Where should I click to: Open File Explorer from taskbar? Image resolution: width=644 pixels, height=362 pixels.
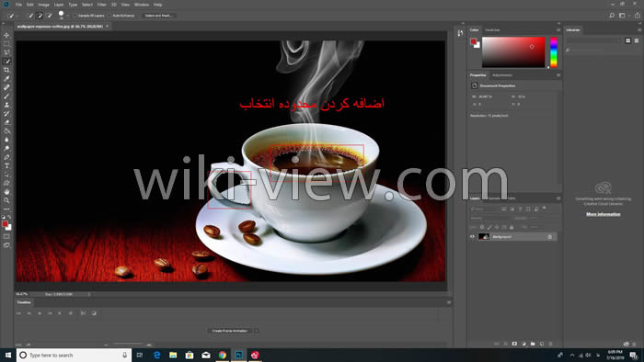pyautogui.click(x=173, y=355)
